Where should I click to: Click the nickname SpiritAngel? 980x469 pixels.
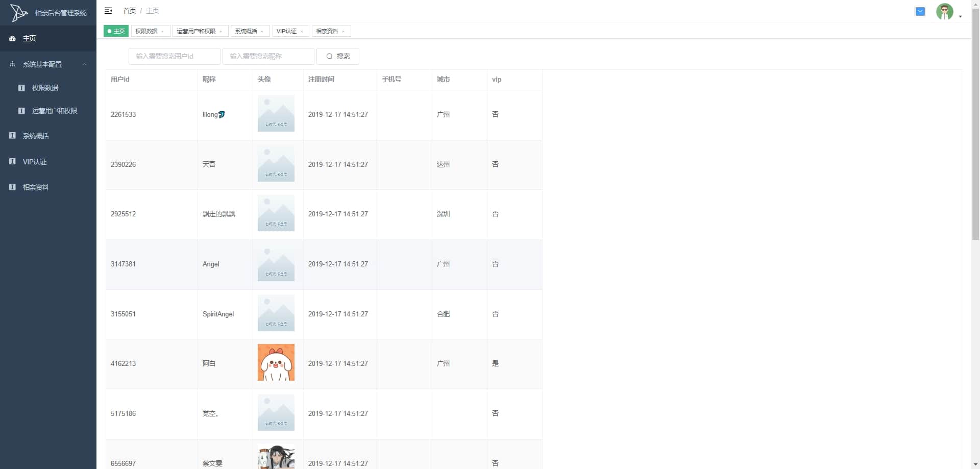(218, 314)
